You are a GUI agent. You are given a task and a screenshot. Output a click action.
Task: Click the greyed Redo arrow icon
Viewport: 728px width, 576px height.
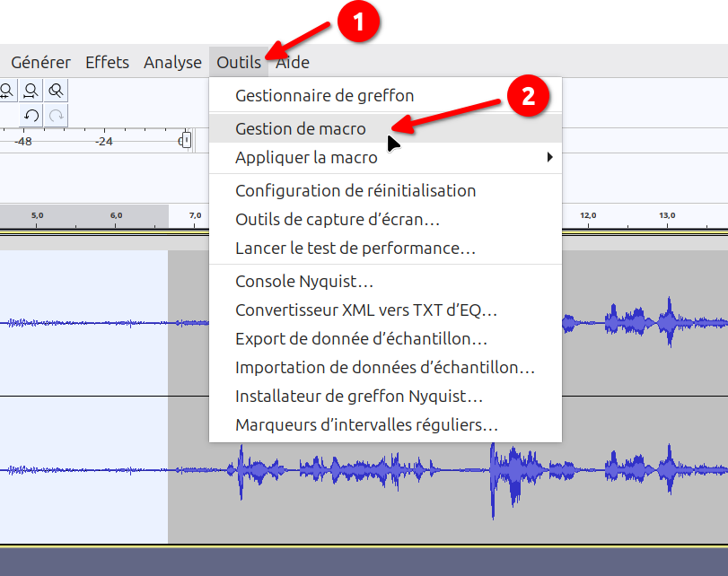57,115
